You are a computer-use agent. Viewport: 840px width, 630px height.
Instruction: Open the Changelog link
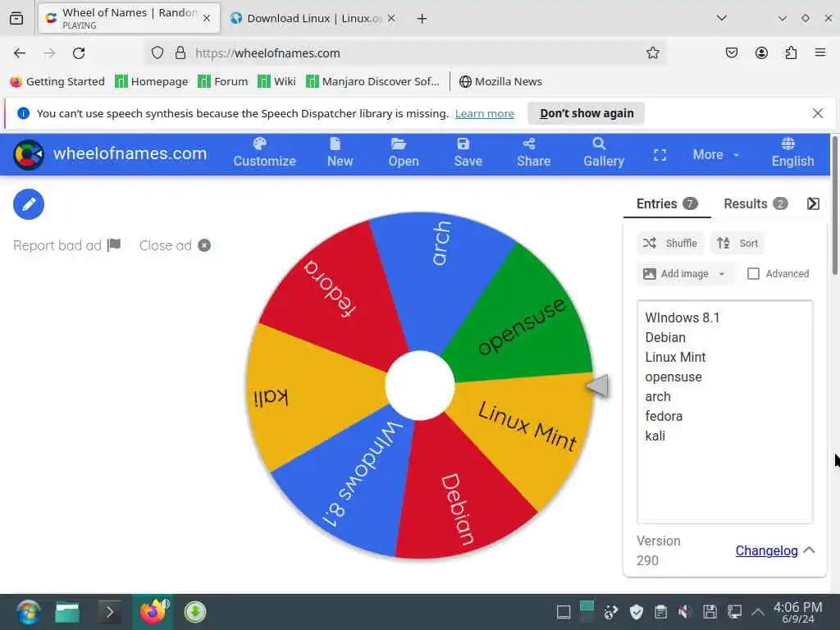click(766, 550)
